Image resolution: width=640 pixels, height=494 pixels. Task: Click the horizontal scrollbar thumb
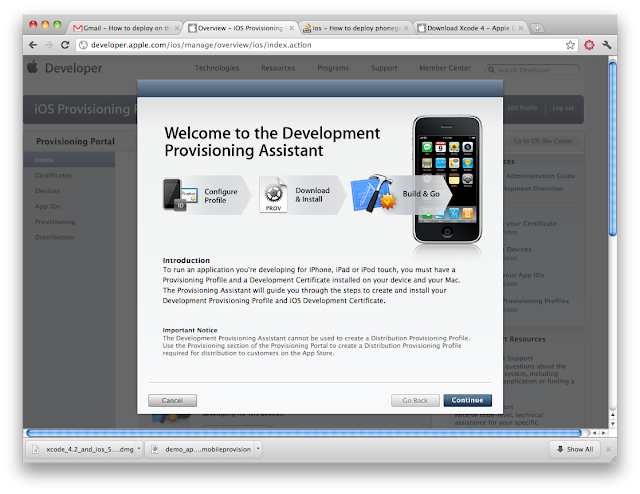point(304,433)
